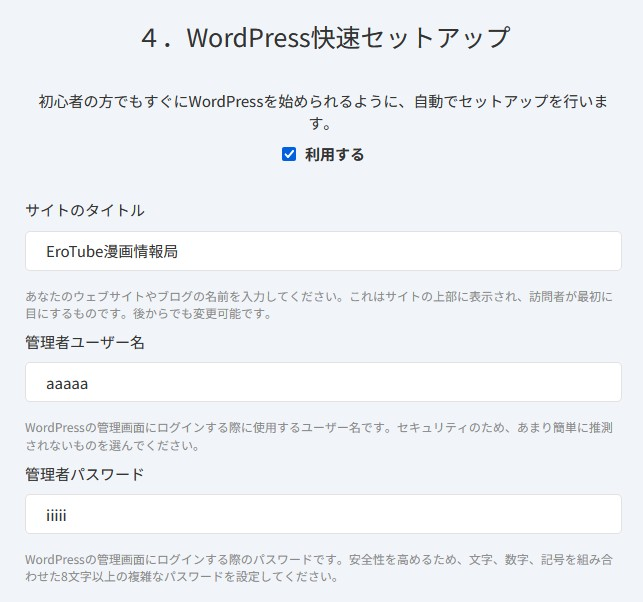The image size is (643, 602).
Task: Focus the 管理者ユーザー名 input field
Action: click(x=322, y=382)
